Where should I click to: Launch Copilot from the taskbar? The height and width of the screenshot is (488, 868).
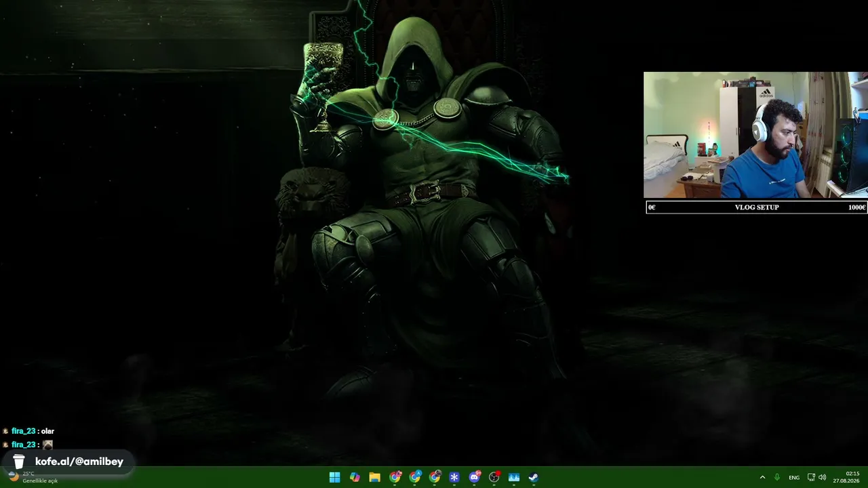pyautogui.click(x=355, y=477)
